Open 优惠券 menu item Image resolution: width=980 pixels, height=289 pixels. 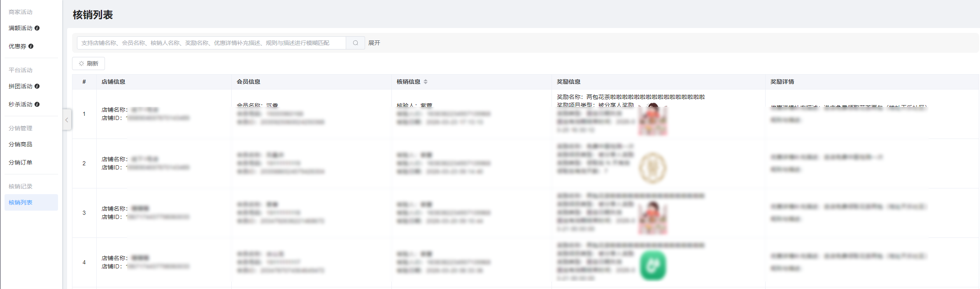pyautogui.click(x=17, y=46)
